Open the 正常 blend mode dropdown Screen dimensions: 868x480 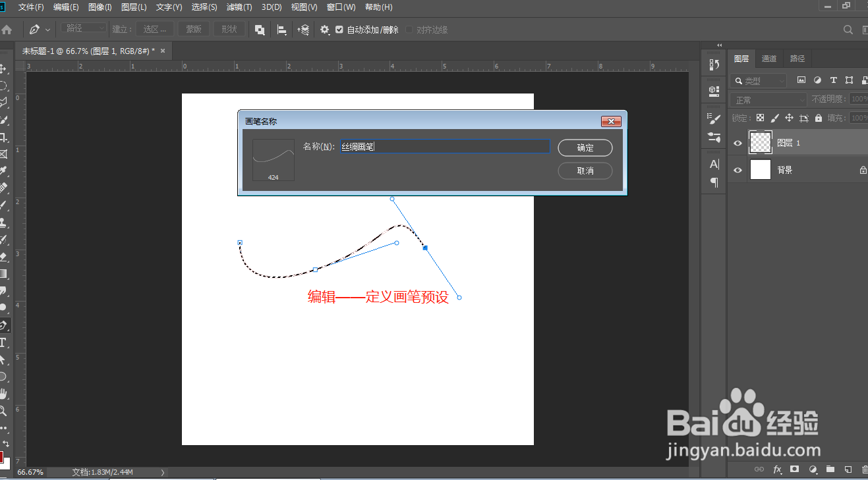pyautogui.click(x=768, y=99)
